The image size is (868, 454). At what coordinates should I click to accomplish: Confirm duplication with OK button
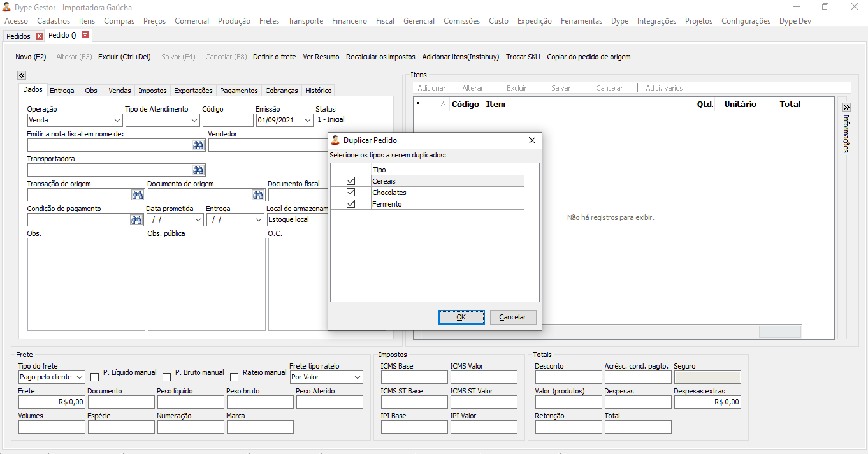461,317
